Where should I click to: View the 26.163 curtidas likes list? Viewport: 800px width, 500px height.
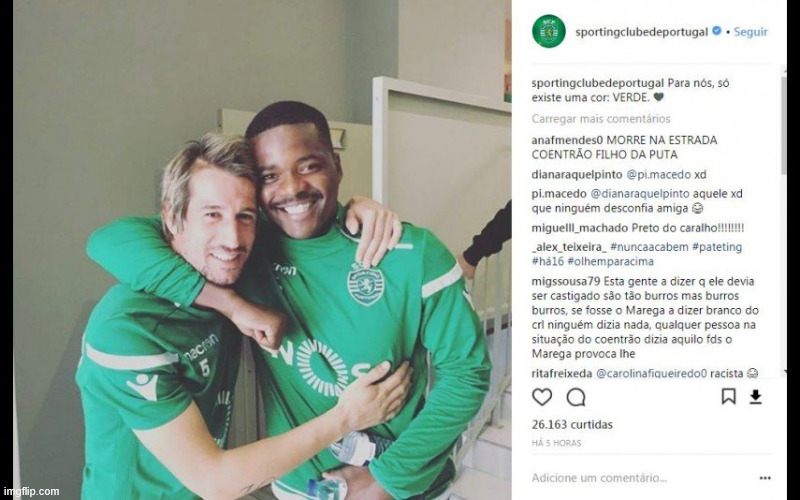tap(572, 424)
